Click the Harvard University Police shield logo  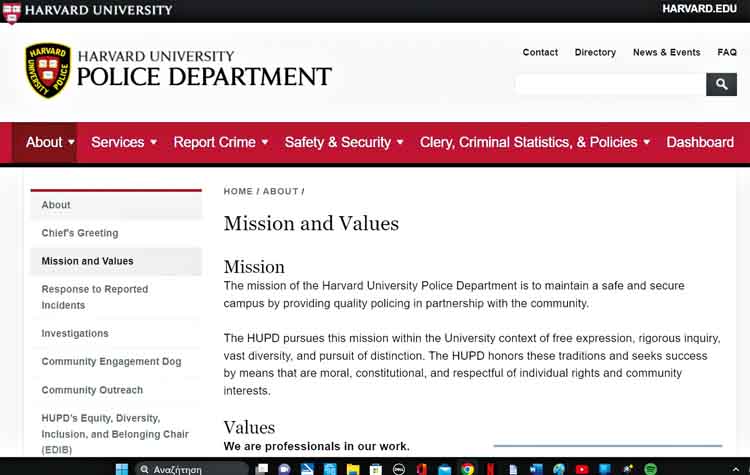[x=48, y=71]
